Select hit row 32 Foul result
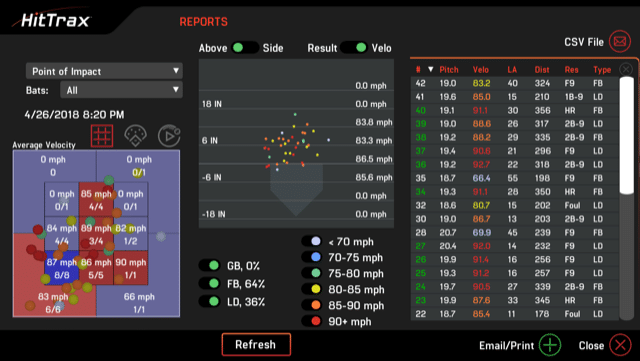Image resolution: width=640 pixels, height=361 pixels. click(x=514, y=205)
